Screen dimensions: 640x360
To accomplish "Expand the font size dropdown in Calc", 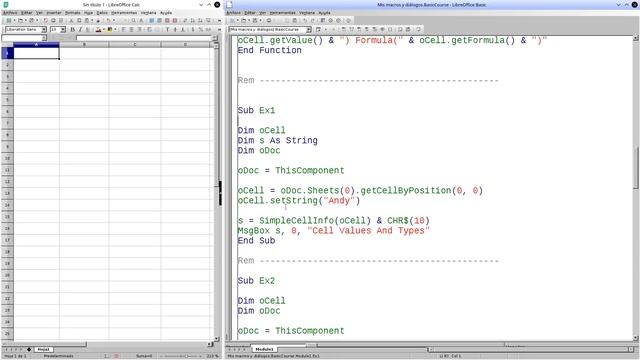I will [63, 29].
